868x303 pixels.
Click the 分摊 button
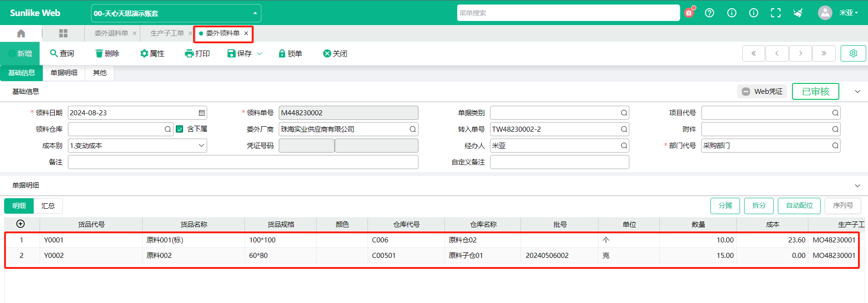[x=725, y=206]
